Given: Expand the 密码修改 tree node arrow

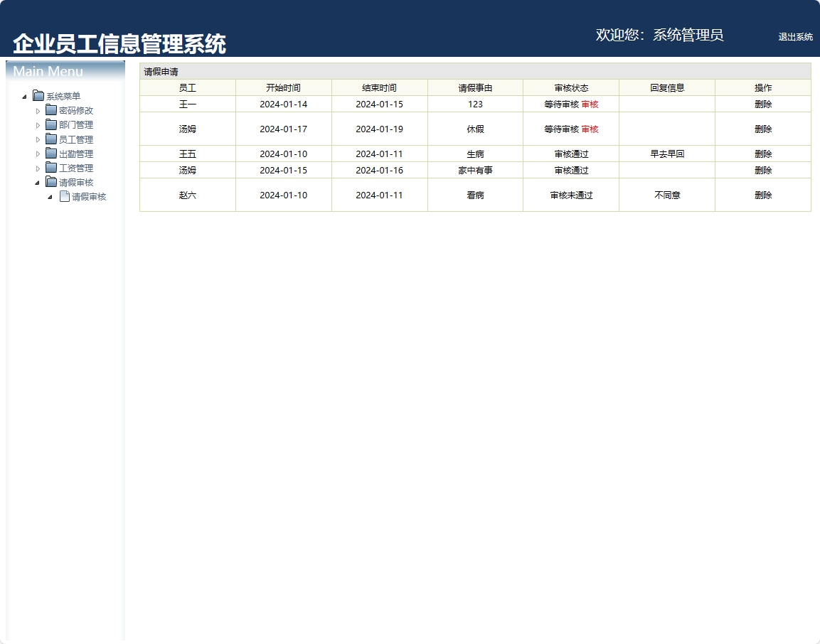Looking at the screenshot, I should [x=38, y=111].
